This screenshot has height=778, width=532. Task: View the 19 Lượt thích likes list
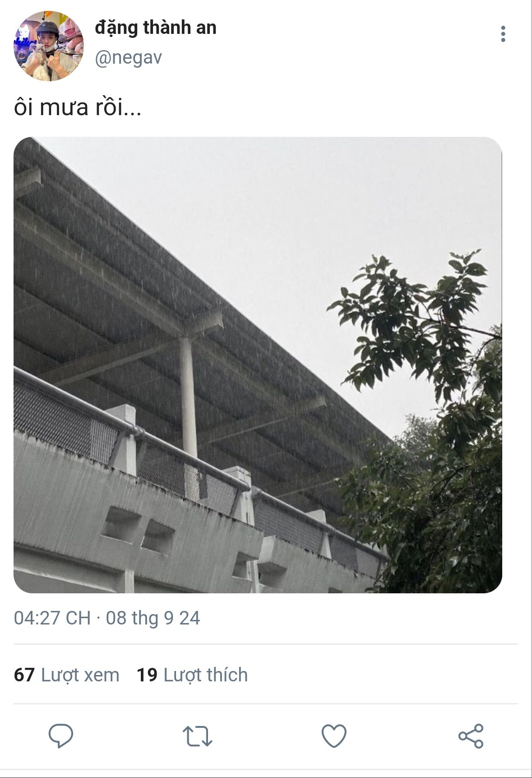(x=192, y=675)
